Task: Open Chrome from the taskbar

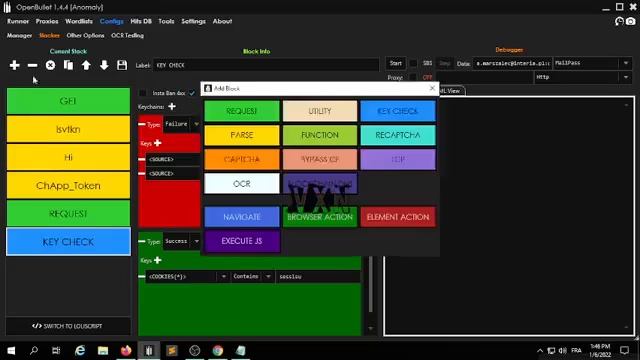Action: click(x=218, y=351)
